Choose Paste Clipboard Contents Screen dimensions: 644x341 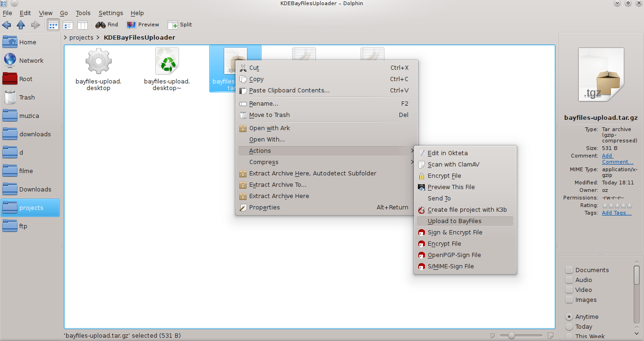point(326,91)
